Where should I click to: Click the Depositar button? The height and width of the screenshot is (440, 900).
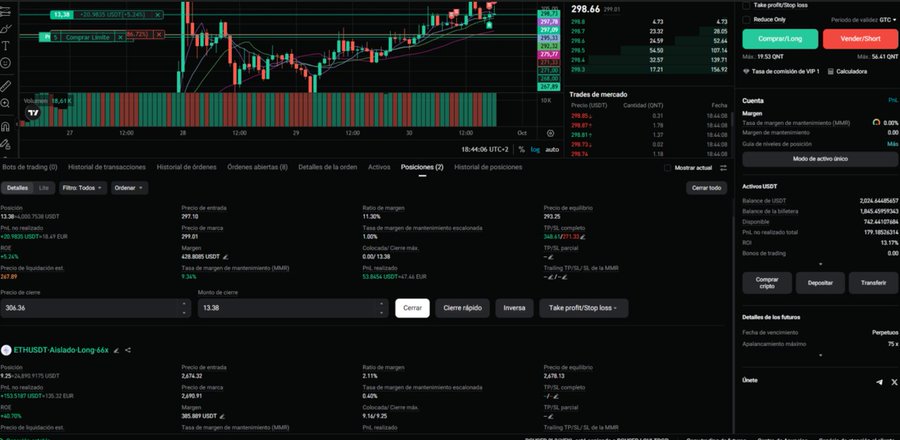820,283
